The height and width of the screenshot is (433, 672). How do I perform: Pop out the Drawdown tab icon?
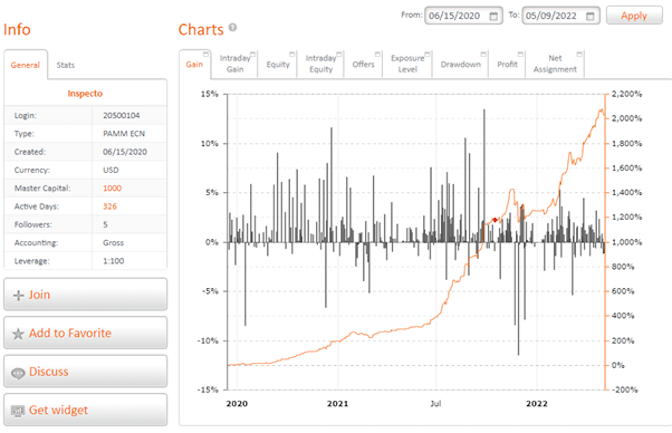pos(484,54)
